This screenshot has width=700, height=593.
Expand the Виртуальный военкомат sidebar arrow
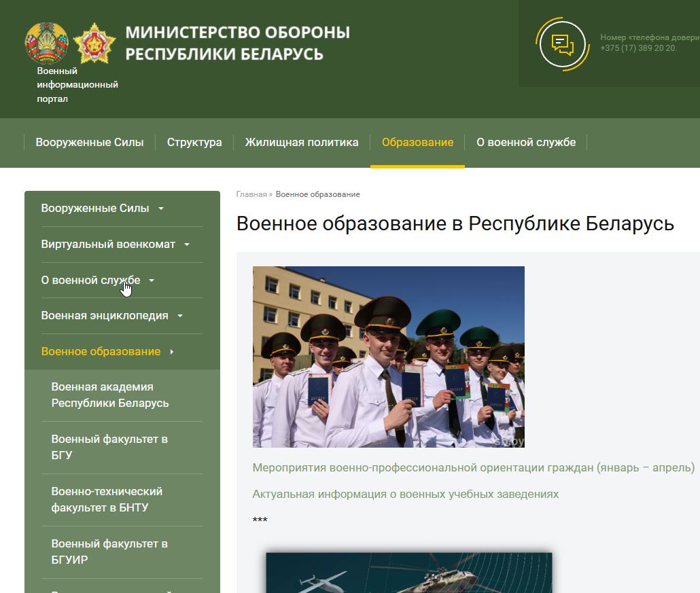point(187,245)
